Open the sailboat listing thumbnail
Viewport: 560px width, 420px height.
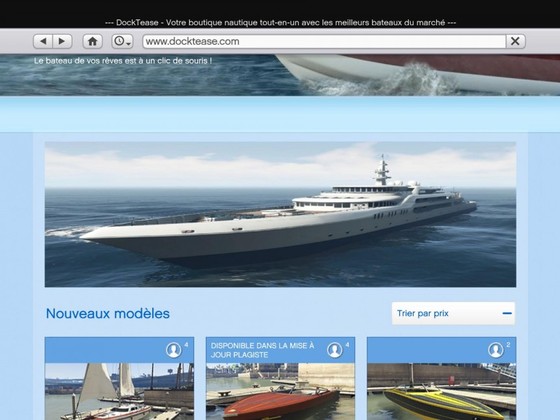coord(119,391)
